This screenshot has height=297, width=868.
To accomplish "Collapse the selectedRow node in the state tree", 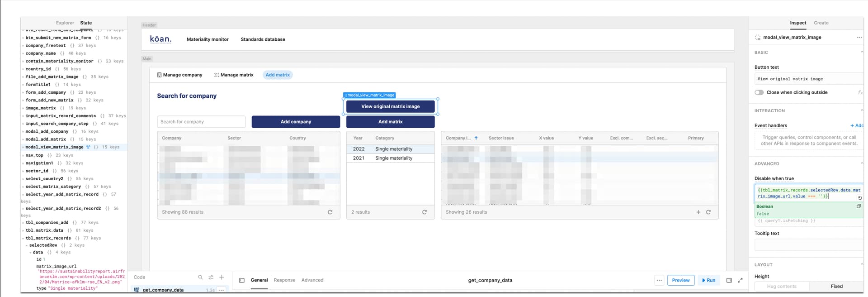I will tap(27, 245).
